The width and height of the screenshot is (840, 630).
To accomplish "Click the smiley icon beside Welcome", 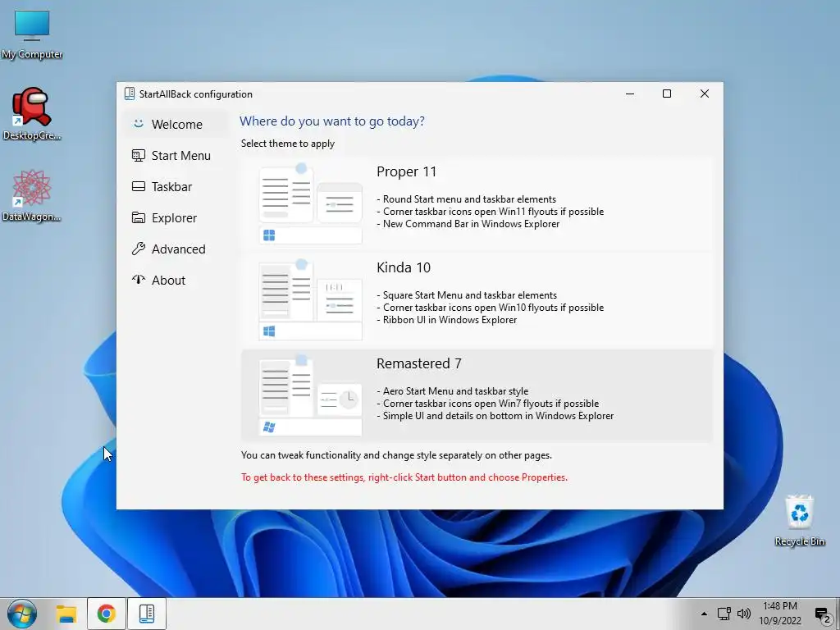I will tap(138, 124).
